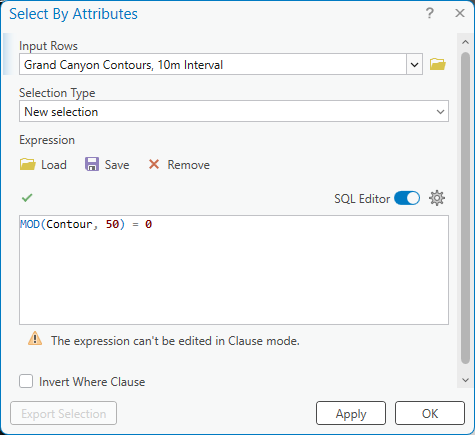Image resolution: width=475 pixels, height=435 pixels.
Task: Click scrollbar up arrow
Action: click(465, 42)
